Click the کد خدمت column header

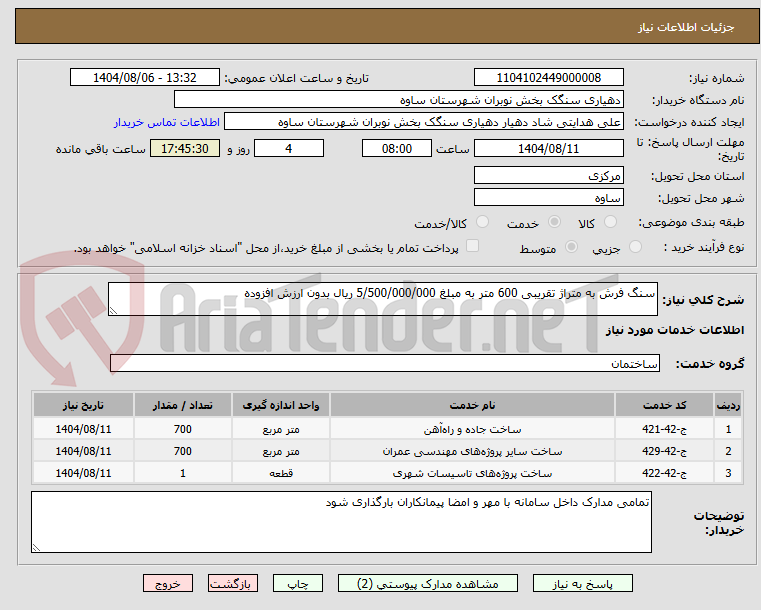tap(664, 405)
